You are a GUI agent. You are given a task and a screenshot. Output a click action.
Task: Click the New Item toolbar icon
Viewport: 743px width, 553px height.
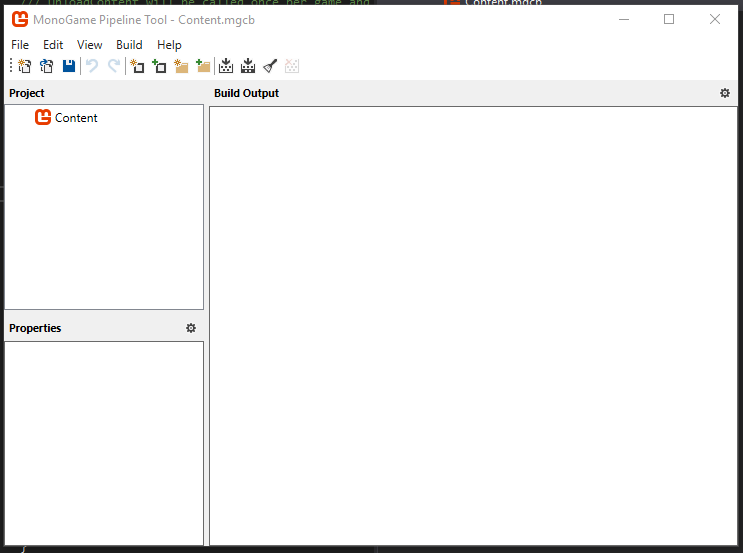tap(137, 66)
